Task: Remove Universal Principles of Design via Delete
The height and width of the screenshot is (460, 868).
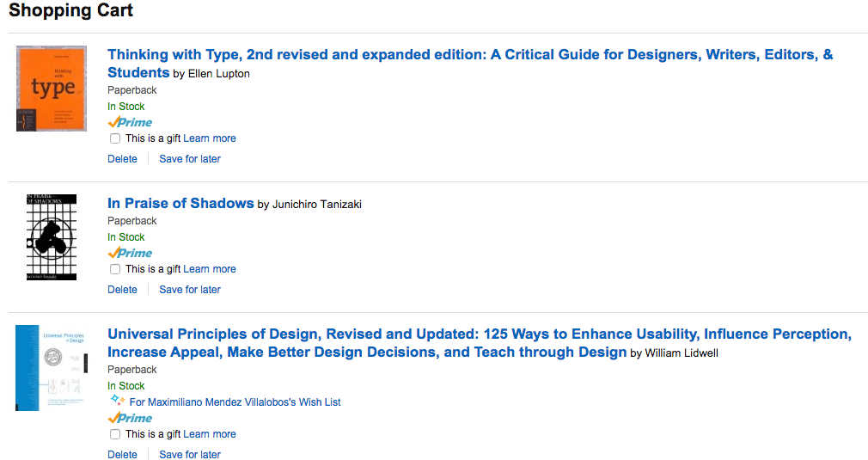Action: pos(122,455)
